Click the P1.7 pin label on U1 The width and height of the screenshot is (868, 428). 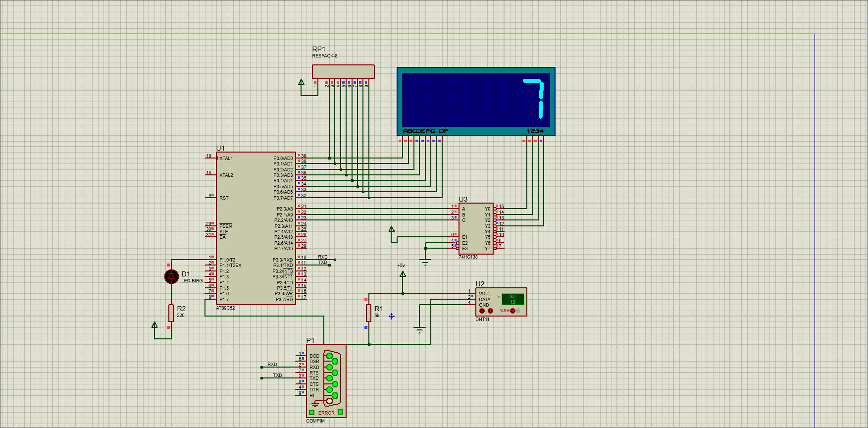224,300
